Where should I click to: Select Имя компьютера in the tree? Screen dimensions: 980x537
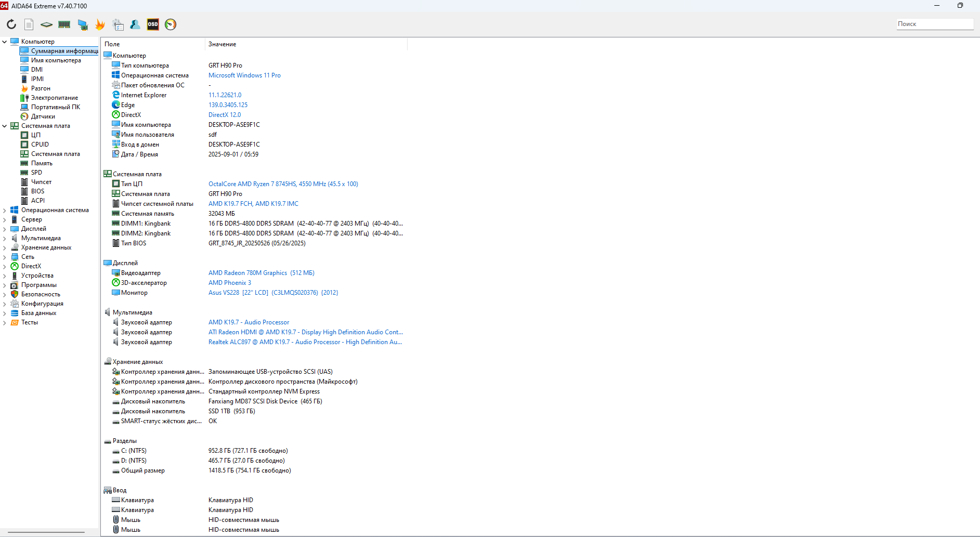[x=56, y=60]
